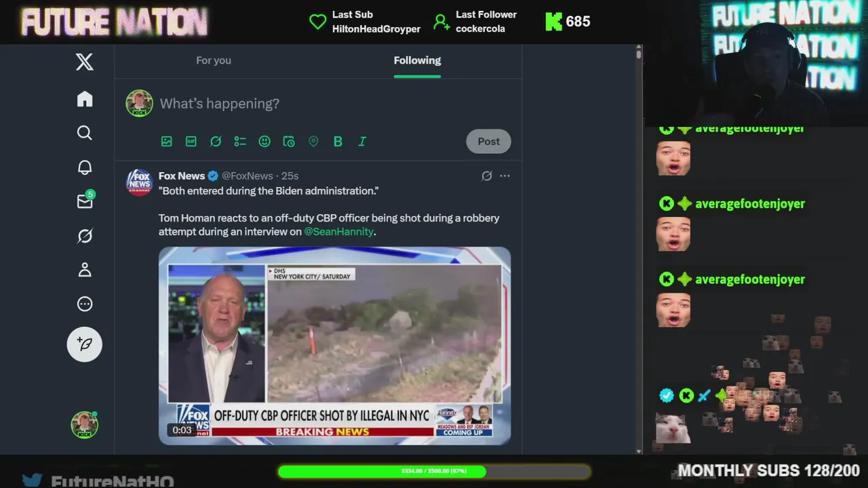Click the 0:03 video time indicator

point(182,430)
